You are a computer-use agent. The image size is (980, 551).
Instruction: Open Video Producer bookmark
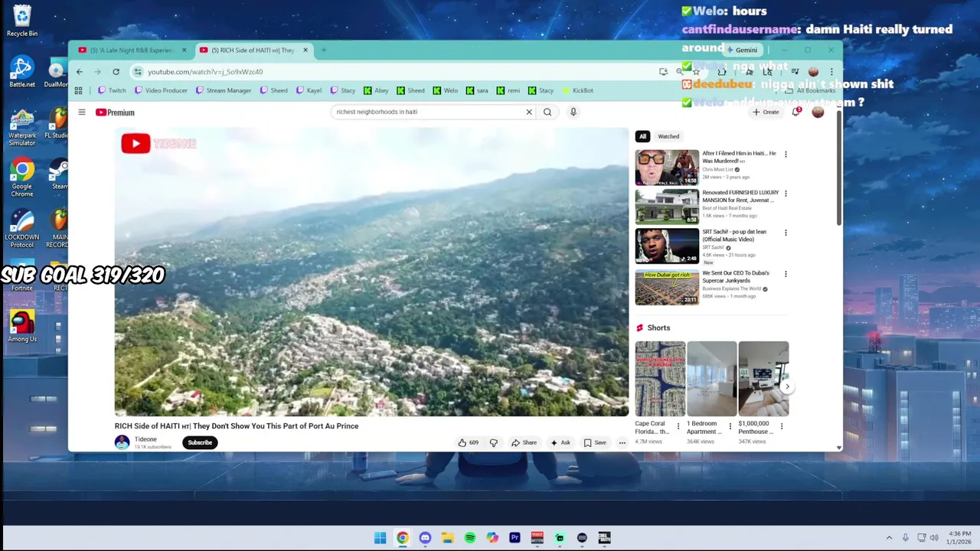pyautogui.click(x=161, y=90)
